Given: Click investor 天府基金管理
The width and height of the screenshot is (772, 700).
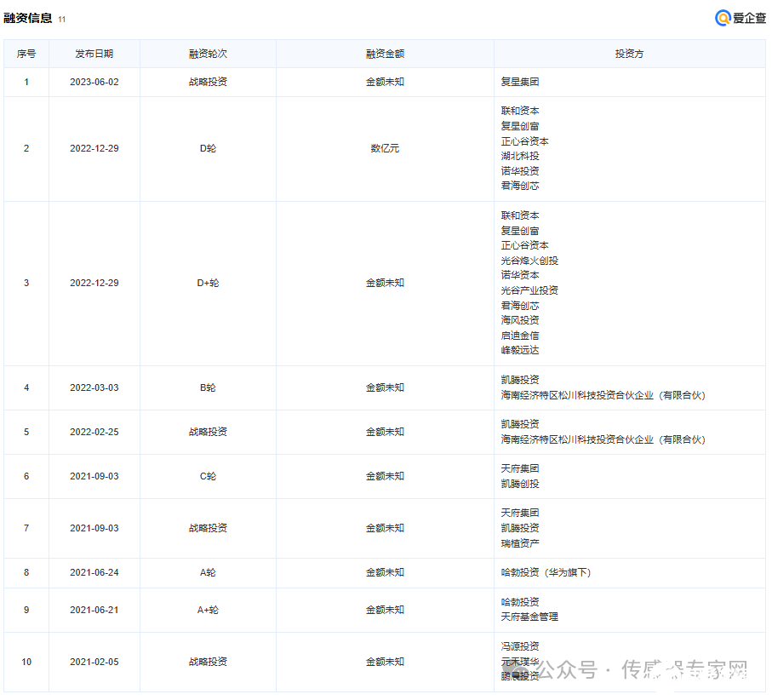Looking at the screenshot, I should point(529,617).
